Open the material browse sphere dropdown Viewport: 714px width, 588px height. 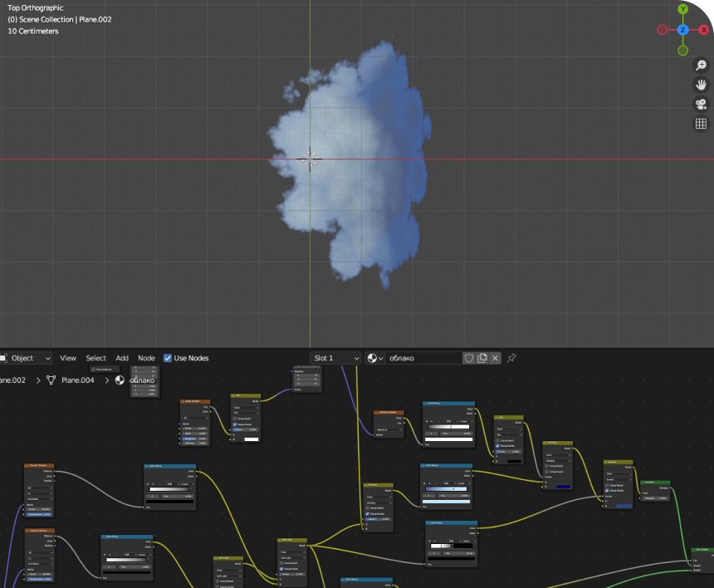pos(375,358)
